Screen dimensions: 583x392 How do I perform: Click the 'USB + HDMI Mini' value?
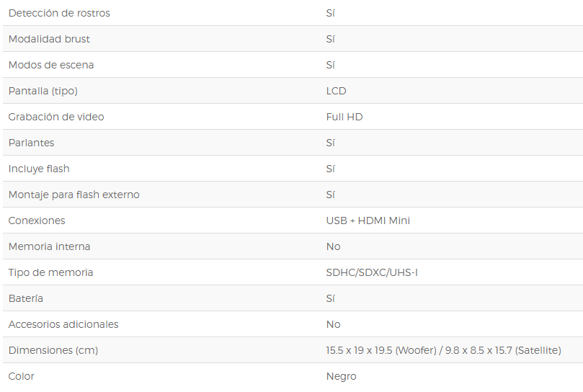(368, 220)
